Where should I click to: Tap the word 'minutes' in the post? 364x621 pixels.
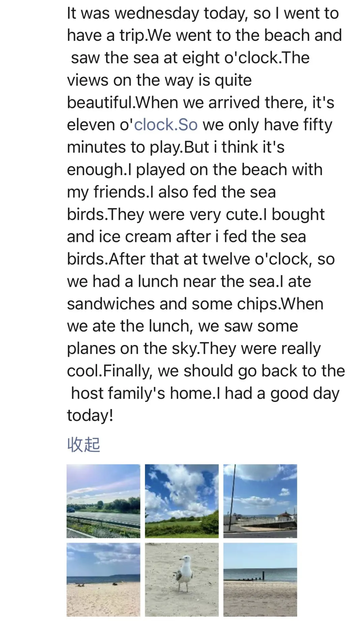[x=96, y=147]
